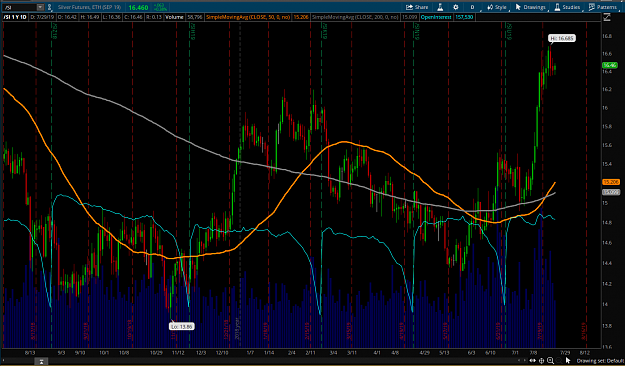The height and width of the screenshot is (366, 625).
Task: Open the D timeframe aggregation dropdown
Action: (472, 7)
